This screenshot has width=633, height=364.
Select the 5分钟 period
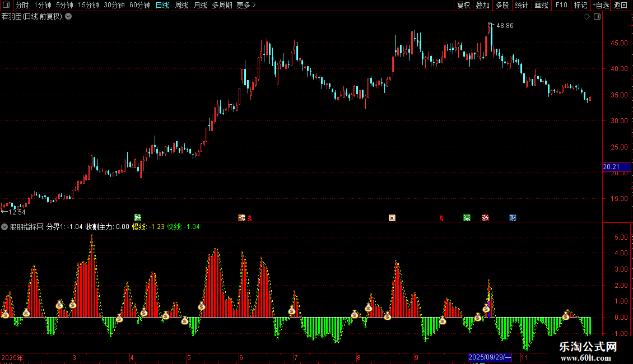[64, 5]
